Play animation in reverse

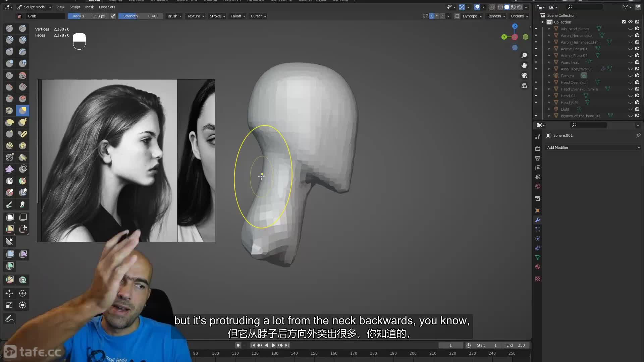click(x=267, y=345)
